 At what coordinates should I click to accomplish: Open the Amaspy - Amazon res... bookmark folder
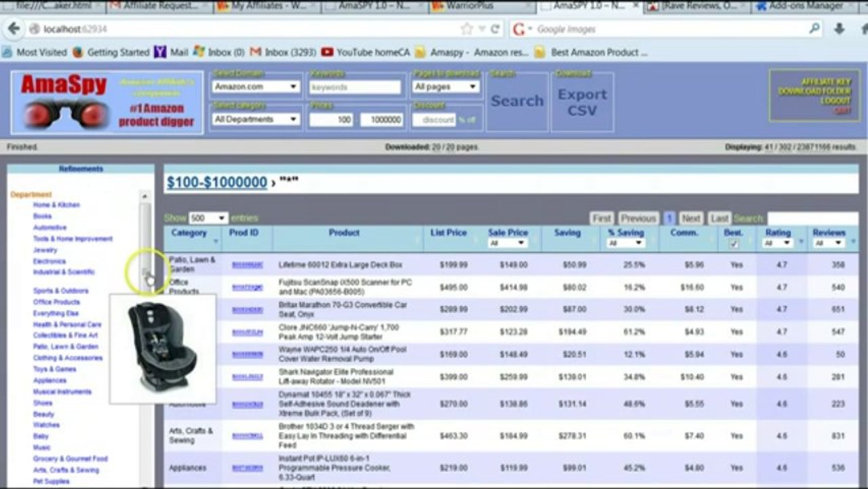(x=472, y=52)
